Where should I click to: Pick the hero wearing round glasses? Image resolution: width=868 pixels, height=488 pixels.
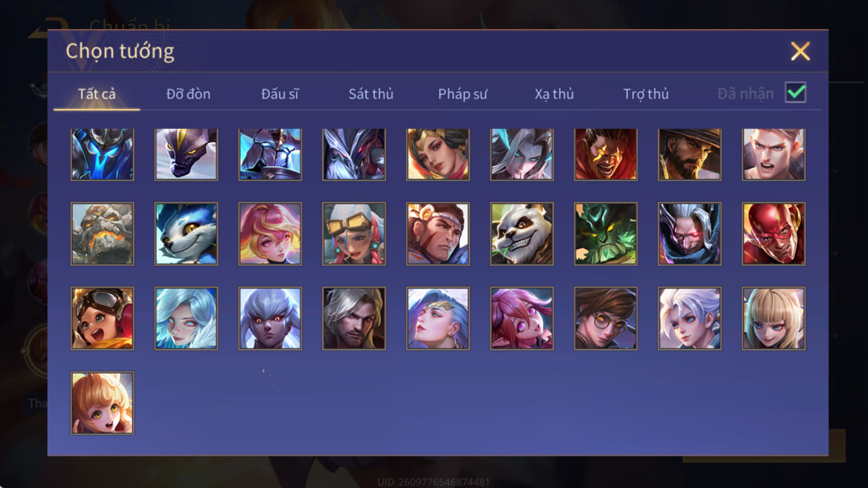tap(605, 318)
